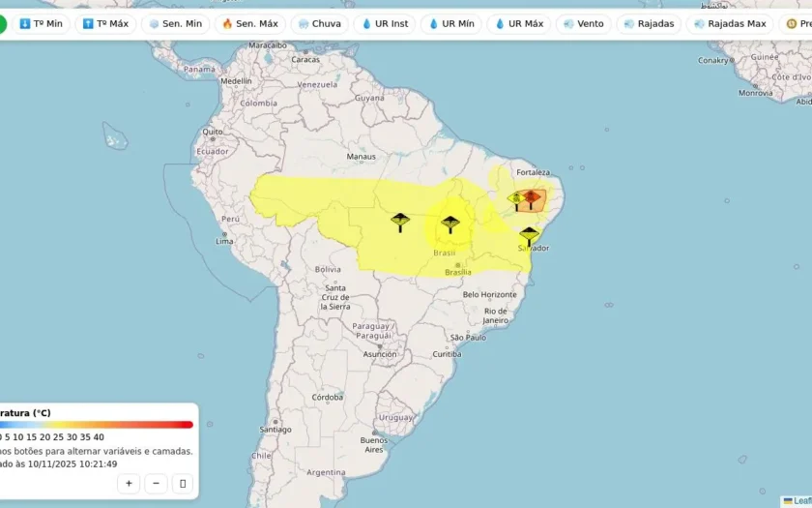Click the Vento wind icon
This screenshot has height=508, width=812.
point(568,24)
